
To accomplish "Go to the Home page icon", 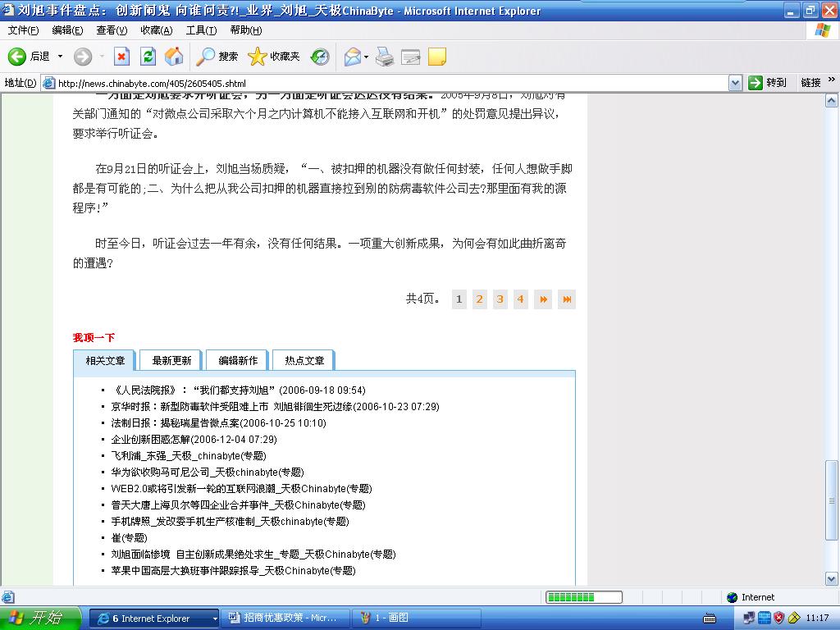I will tap(174, 57).
